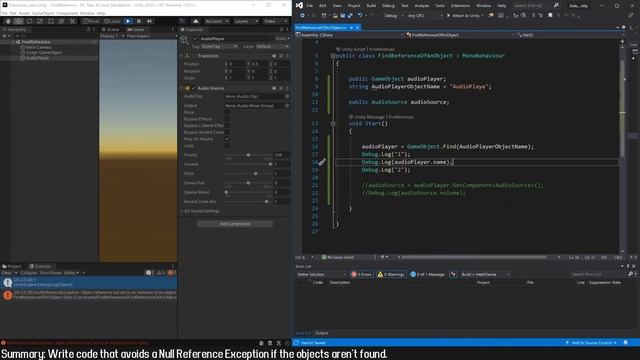Toggle Bypass Listener Effects checkbox
Screen dimensions: 640x360
coord(227,125)
